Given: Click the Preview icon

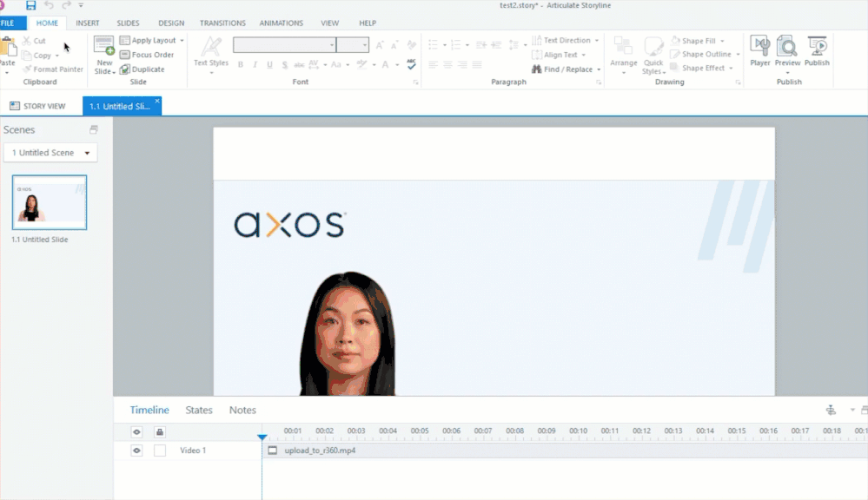Looking at the screenshot, I should (x=787, y=50).
